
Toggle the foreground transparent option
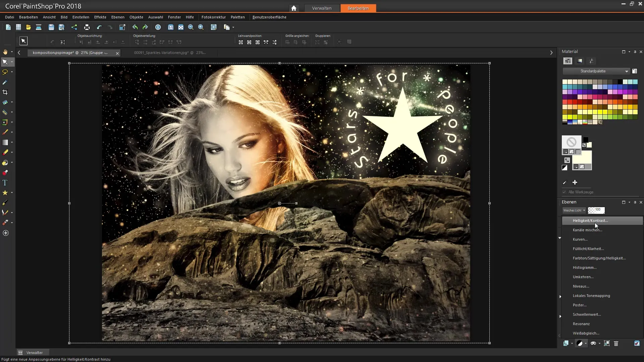[578, 152]
